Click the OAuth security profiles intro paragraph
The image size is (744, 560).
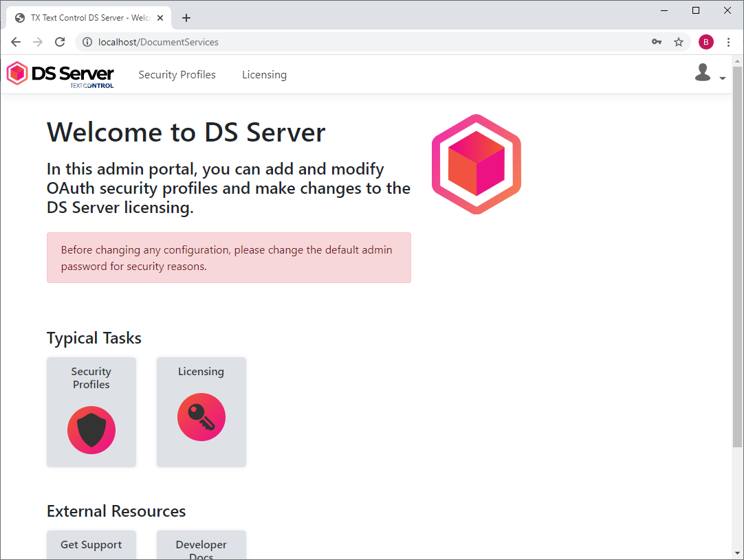tap(228, 188)
